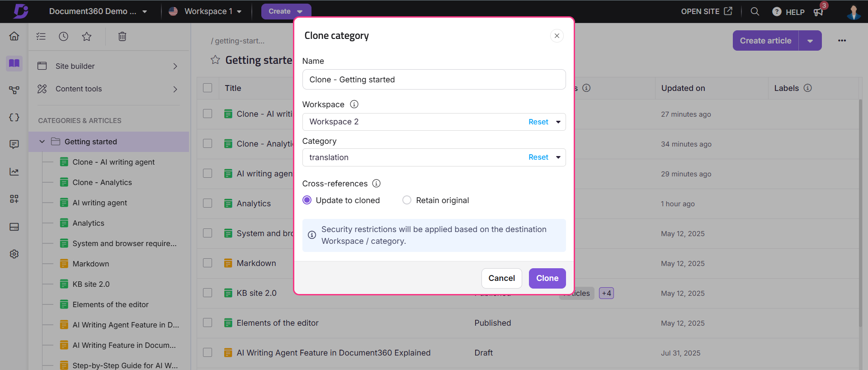Star the Getting started category heading

(215, 60)
